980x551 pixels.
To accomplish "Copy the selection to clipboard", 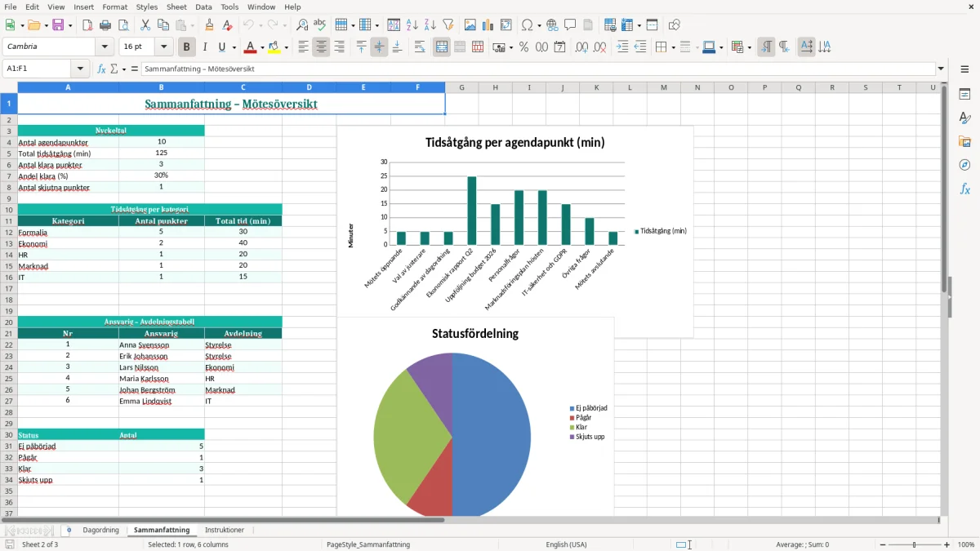I will click(x=163, y=25).
